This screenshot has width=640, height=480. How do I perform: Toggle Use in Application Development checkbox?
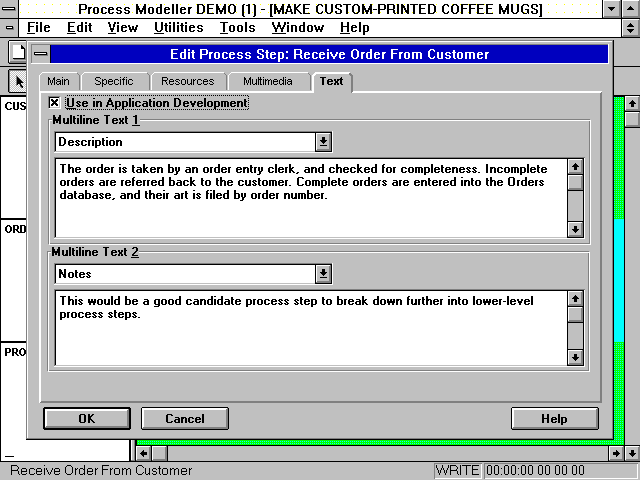[55, 103]
